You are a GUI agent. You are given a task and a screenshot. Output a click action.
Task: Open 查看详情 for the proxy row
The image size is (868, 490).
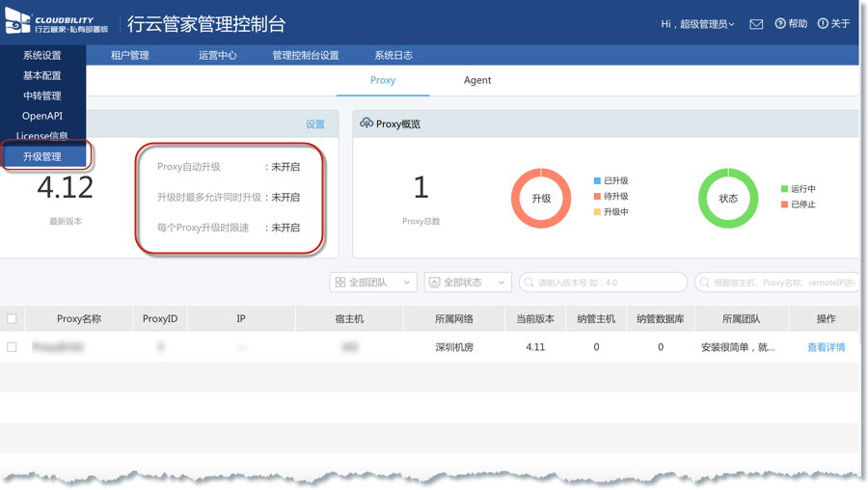(x=826, y=347)
